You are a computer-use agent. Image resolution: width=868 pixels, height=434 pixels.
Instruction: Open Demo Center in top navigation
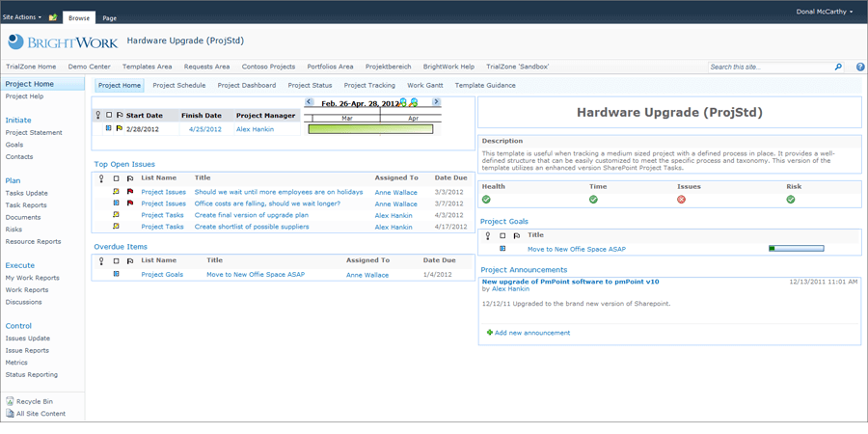[x=89, y=67]
